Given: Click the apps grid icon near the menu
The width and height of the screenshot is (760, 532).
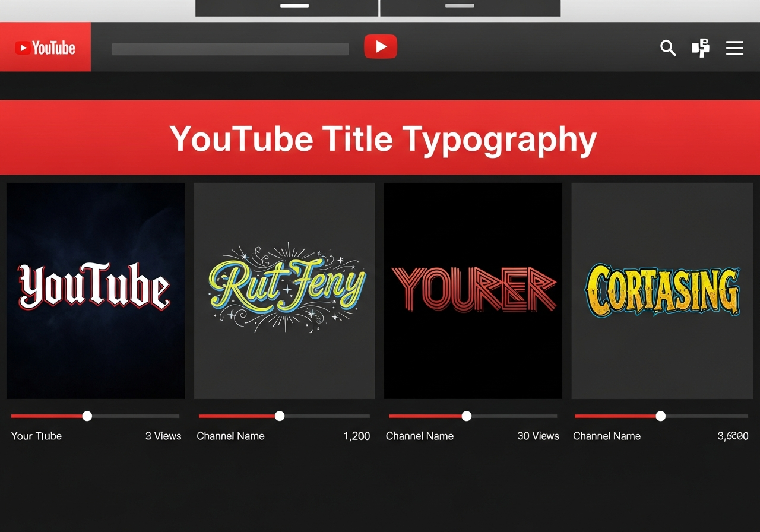Looking at the screenshot, I should [701, 48].
